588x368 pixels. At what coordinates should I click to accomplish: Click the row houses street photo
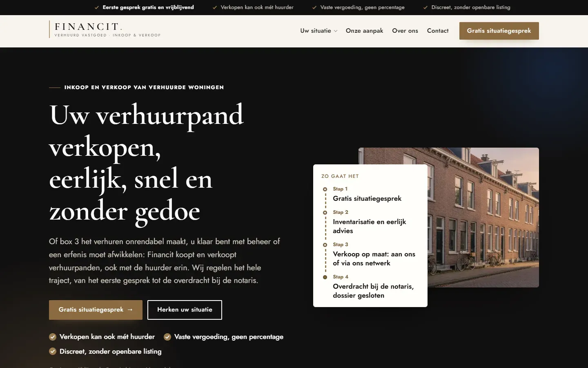483,218
